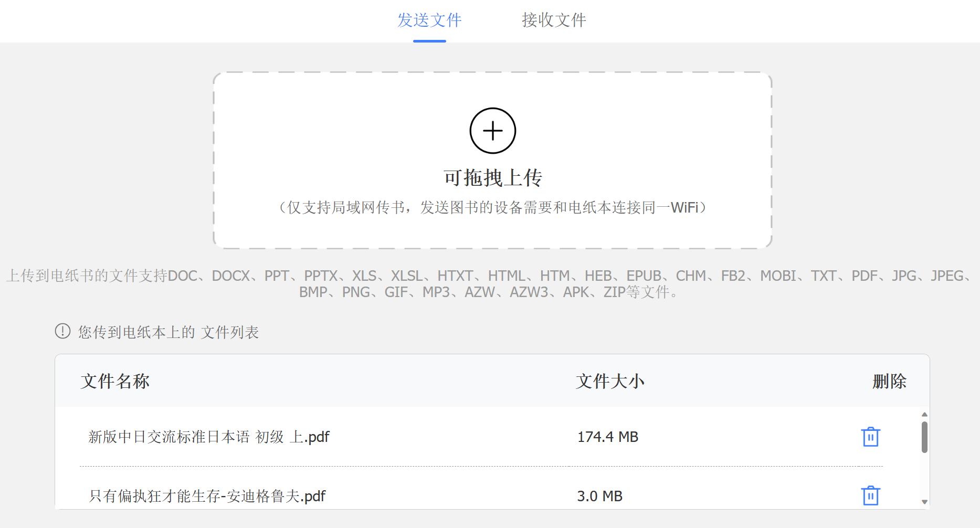Delete 只有偏执狂才能生存-安迪格鲁夫.pdf via trash icon
Screen dimensions: 980x528
(x=870, y=495)
